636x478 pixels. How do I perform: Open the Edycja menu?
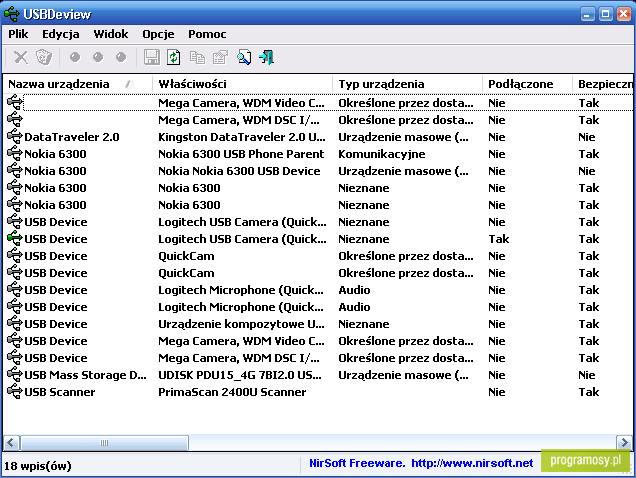coord(61,34)
